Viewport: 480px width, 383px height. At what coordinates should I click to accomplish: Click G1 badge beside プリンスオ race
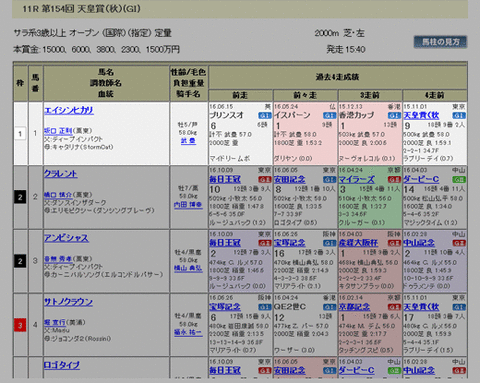coord(265,116)
